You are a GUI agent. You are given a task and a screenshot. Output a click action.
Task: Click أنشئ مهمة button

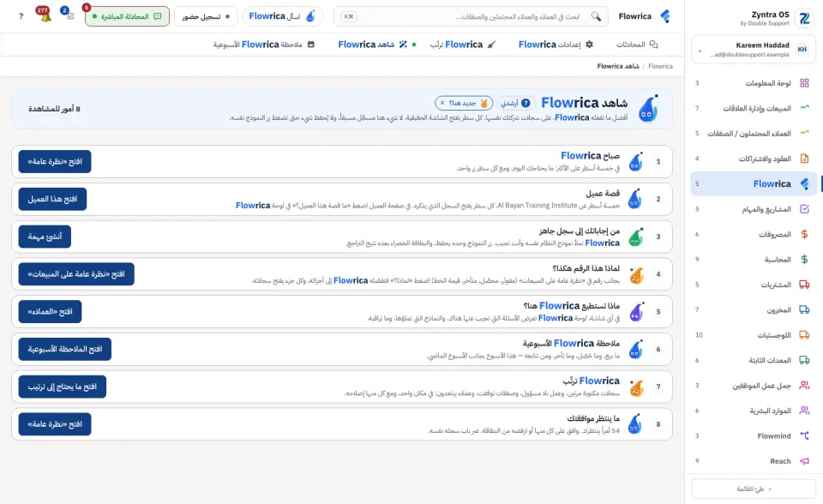click(x=45, y=237)
